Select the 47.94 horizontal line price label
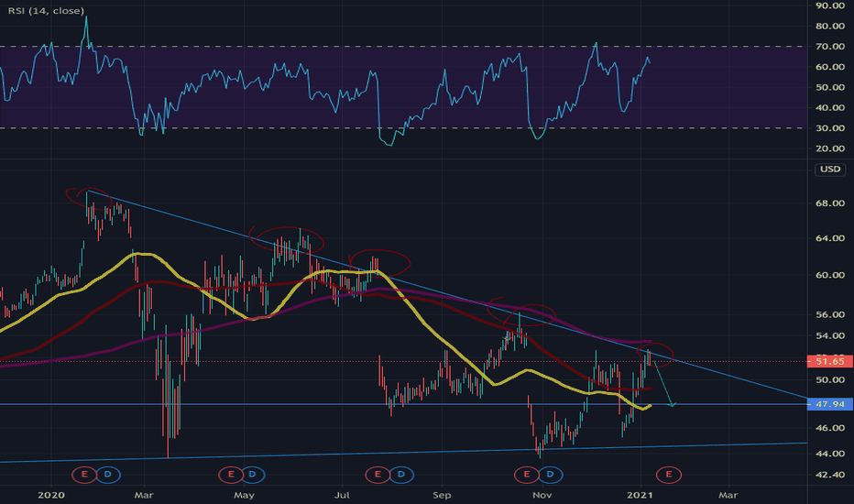Screen dimensions: 854x504 pos(830,404)
